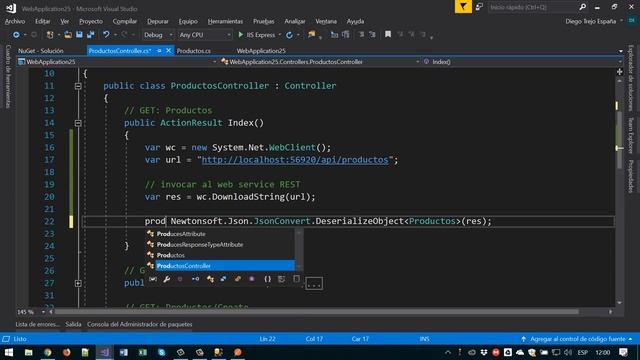Toggle the IntelliSense locals and parameters filter
640x360 pixels.
point(153,279)
